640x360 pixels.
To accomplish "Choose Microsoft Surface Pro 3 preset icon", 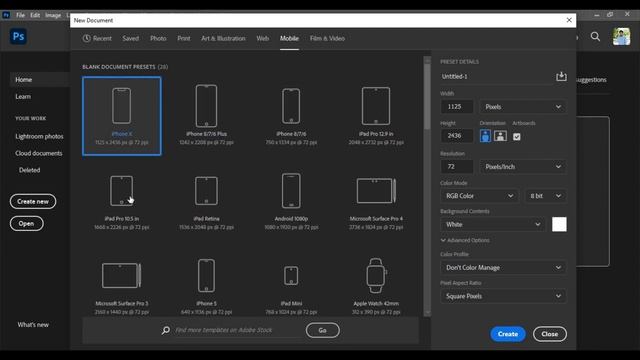I will (122, 276).
